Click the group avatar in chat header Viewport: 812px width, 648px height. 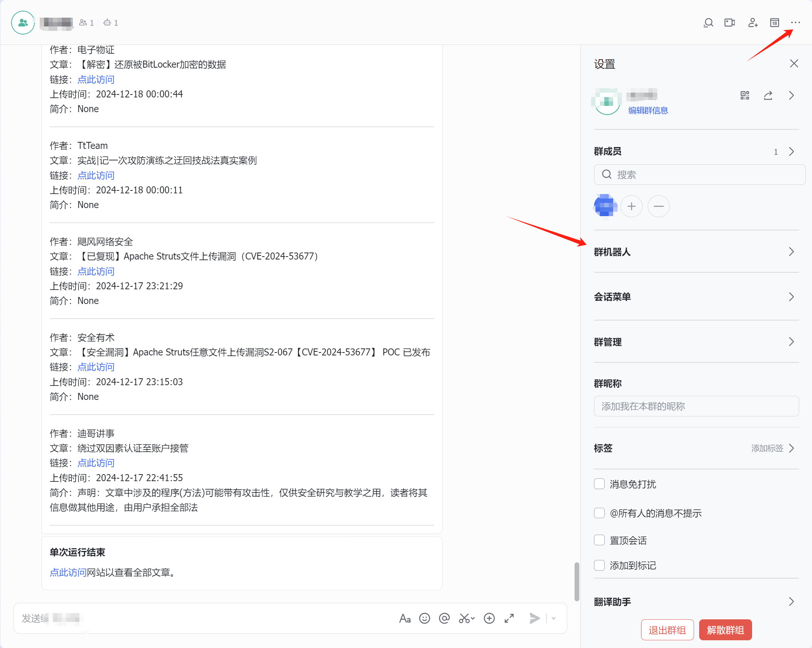tap(23, 23)
